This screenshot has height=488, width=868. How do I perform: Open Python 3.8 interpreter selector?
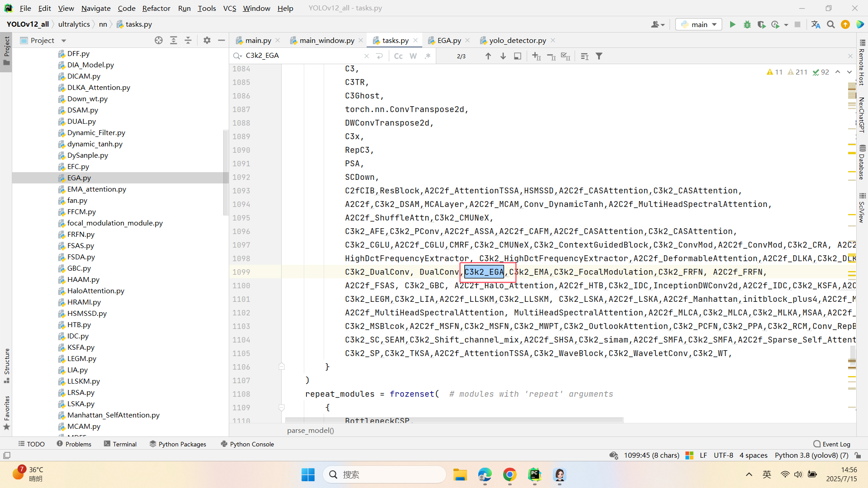pos(811,455)
